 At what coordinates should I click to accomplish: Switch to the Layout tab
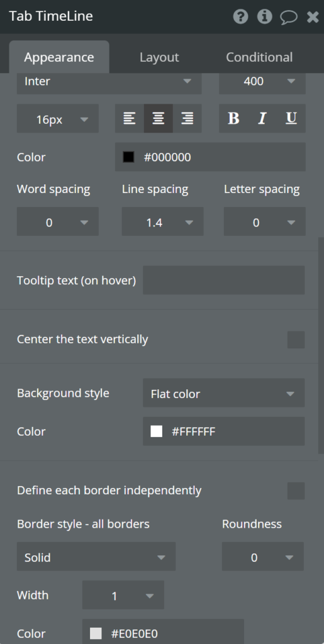(x=159, y=57)
